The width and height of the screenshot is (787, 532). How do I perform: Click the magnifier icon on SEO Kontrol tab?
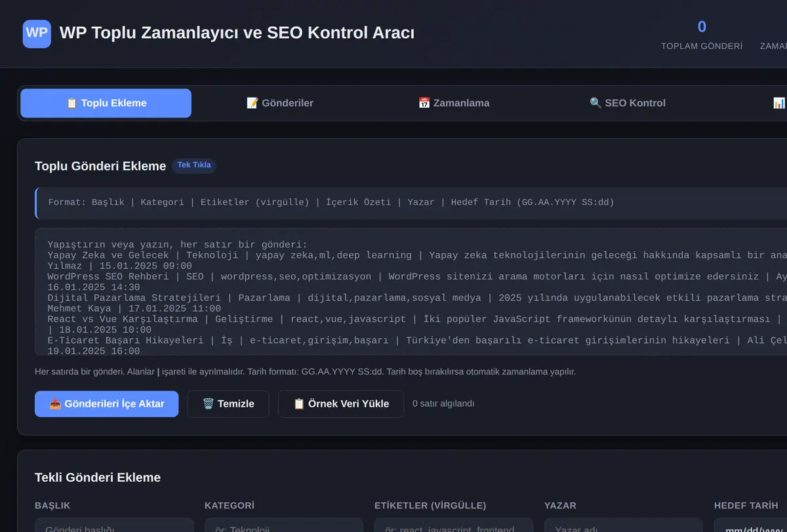(x=595, y=103)
